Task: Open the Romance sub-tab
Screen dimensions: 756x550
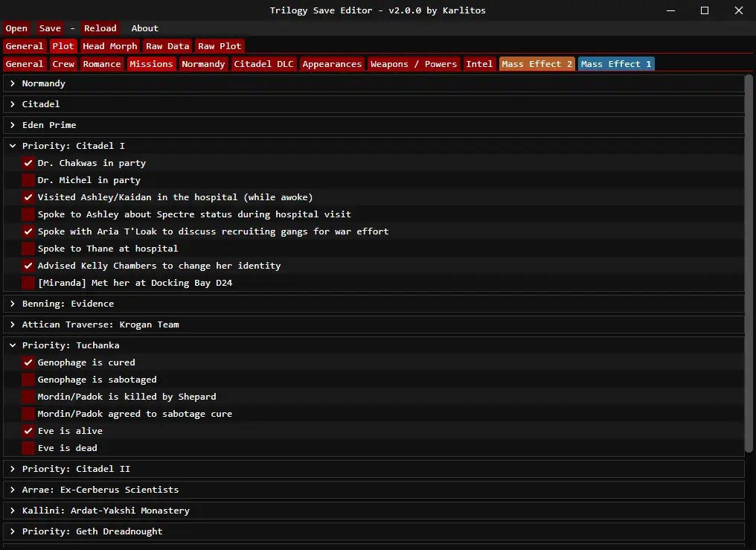Action: 102,63
